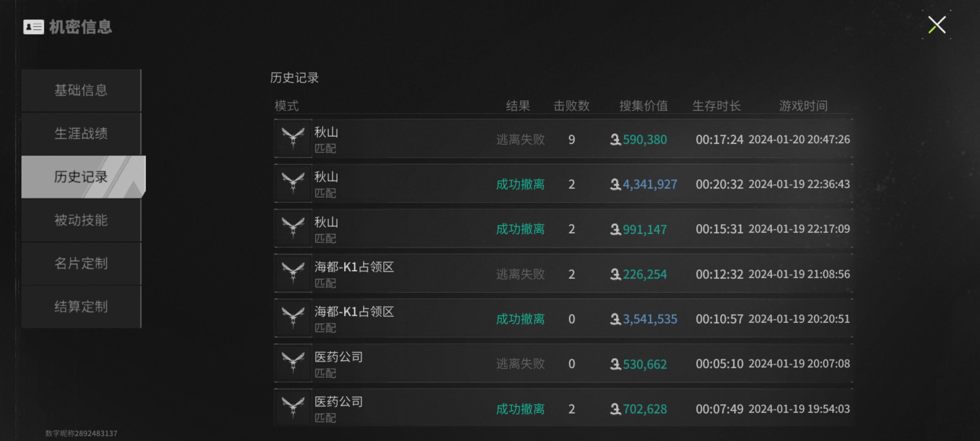Click the 游戏时间 column header
Viewport: 980px width, 441px height.
click(803, 106)
